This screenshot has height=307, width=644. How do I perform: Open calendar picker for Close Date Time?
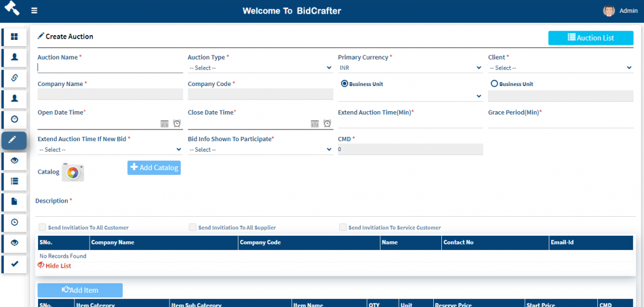315,123
